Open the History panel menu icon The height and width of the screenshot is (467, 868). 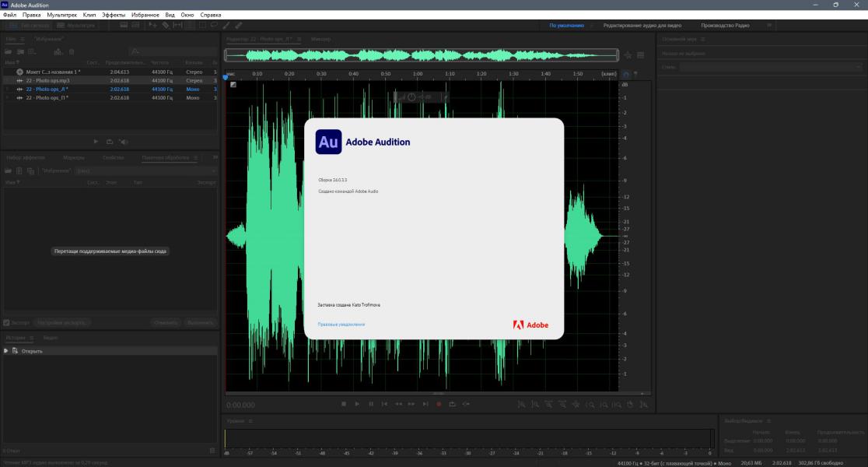32,338
